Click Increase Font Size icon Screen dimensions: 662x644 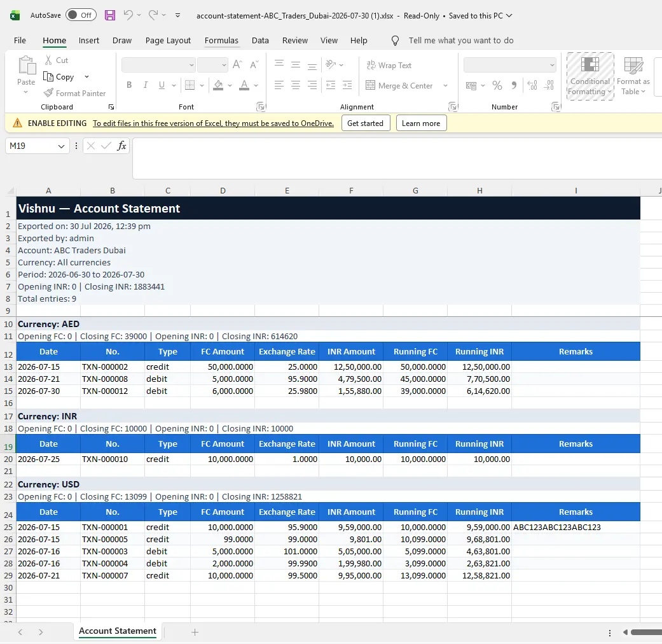237,65
